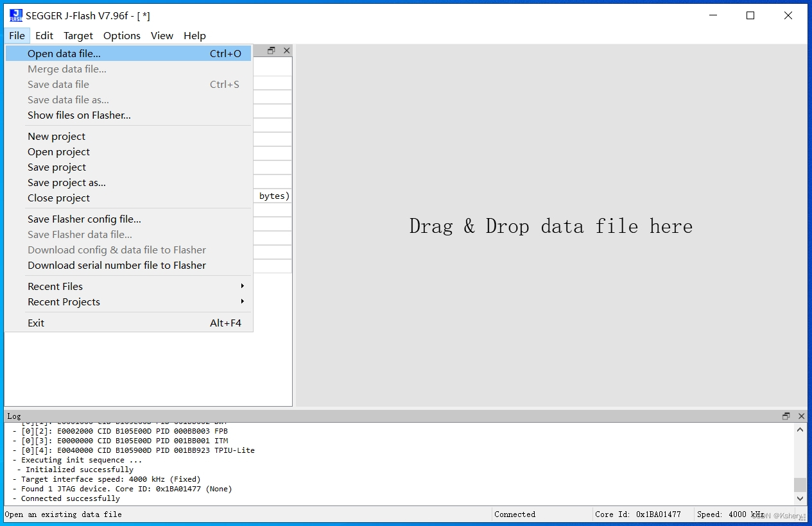Screen dimensions: 812x526
Task: Expand the Recent Projects submenu
Action: coord(128,302)
